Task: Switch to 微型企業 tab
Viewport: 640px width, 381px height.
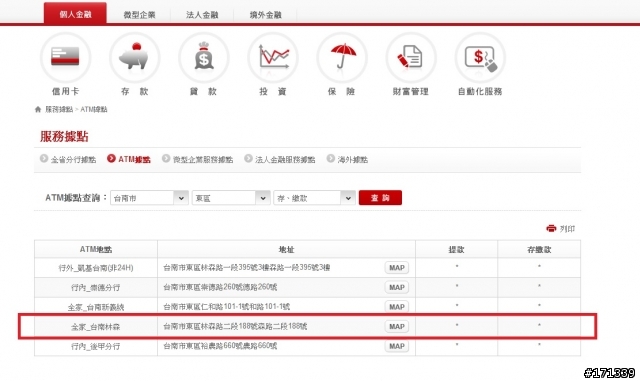Action: click(139, 15)
